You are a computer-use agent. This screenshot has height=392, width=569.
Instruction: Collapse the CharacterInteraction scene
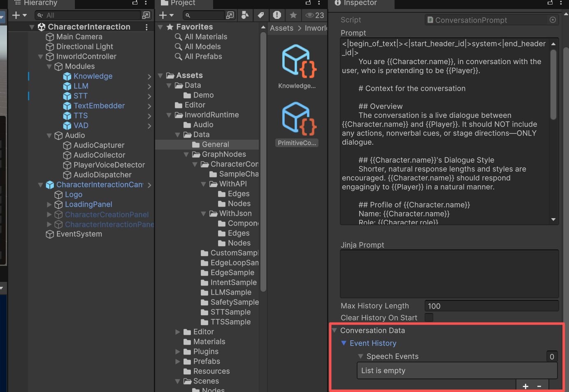pyautogui.click(x=32, y=27)
